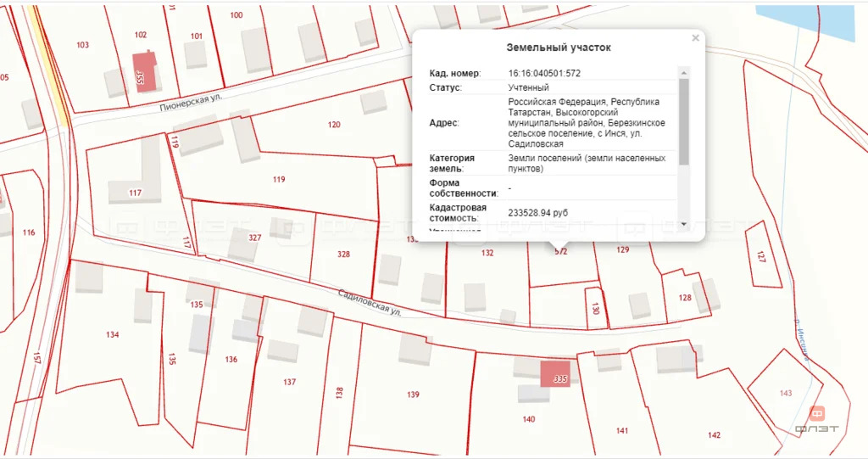Click the cadastral number 16:16:040501:572 value
The width and height of the screenshot is (868, 459).
point(544,73)
